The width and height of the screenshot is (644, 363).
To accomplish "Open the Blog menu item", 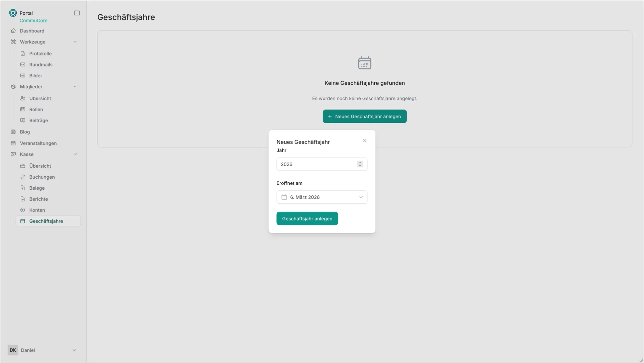I will coord(25,132).
